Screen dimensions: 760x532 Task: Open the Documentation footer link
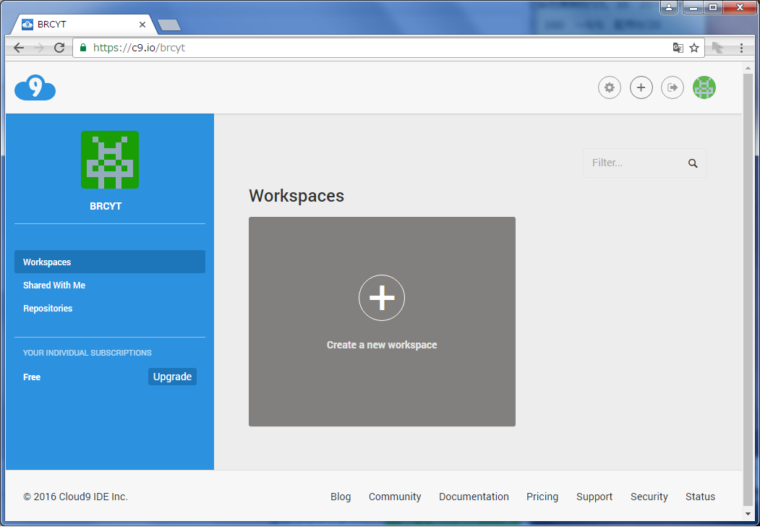pos(474,497)
